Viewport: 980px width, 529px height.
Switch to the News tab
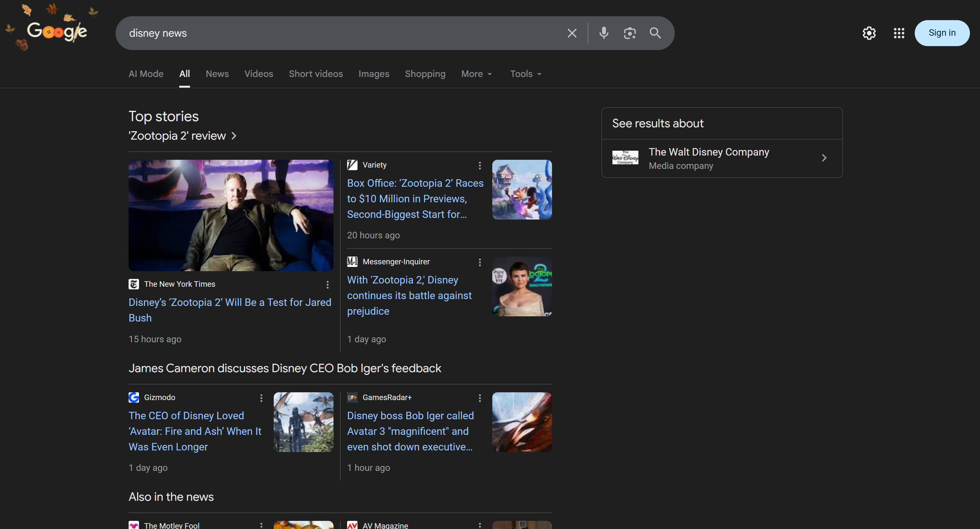click(217, 74)
